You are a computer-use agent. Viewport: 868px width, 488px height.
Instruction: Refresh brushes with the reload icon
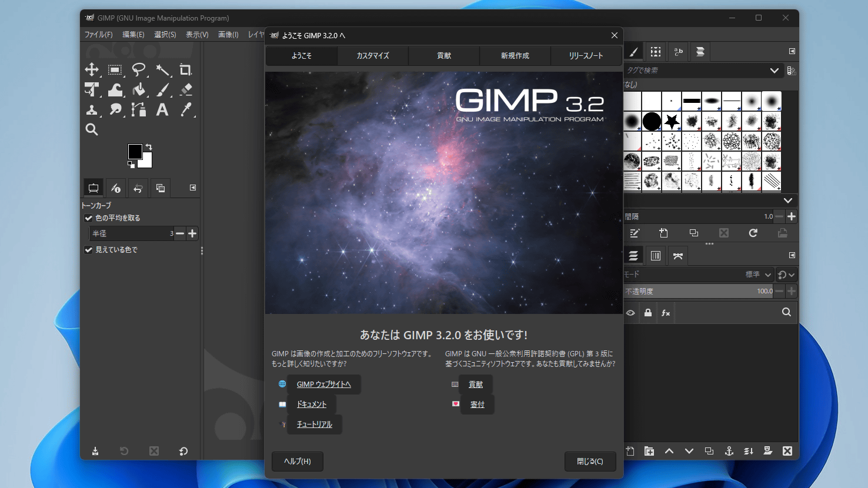click(753, 233)
